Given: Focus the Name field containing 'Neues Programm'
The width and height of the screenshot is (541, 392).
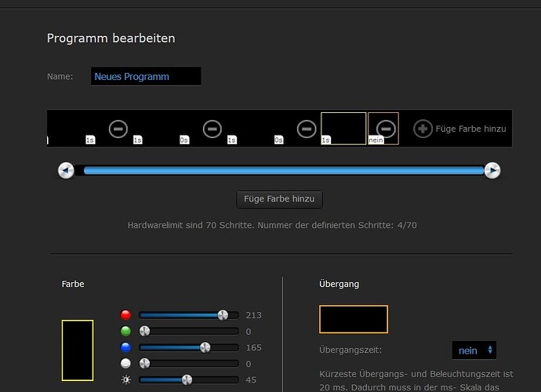Looking at the screenshot, I should click(146, 76).
